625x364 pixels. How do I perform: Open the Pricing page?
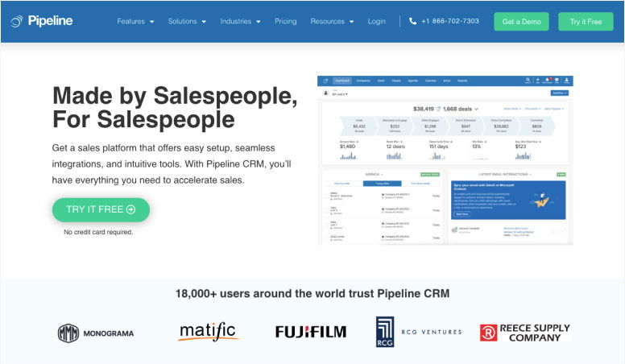click(x=285, y=22)
